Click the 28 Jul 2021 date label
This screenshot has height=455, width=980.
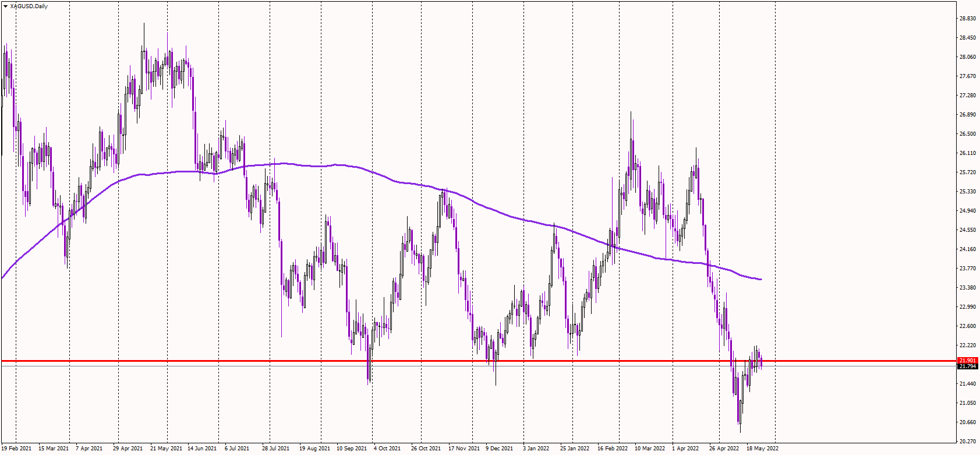click(x=275, y=449)
